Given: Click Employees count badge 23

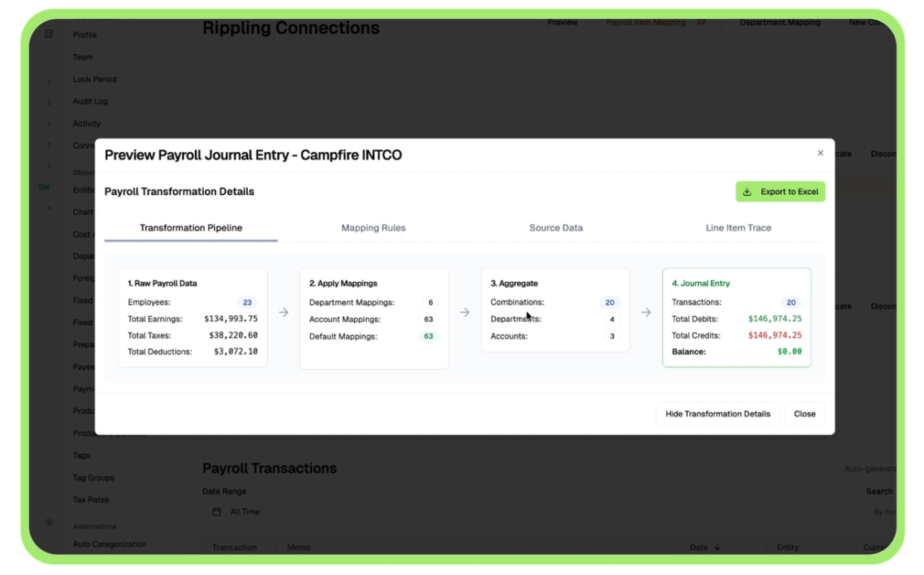Looking at the screenshot, I should pyautogui.click(x=247, y=303).
